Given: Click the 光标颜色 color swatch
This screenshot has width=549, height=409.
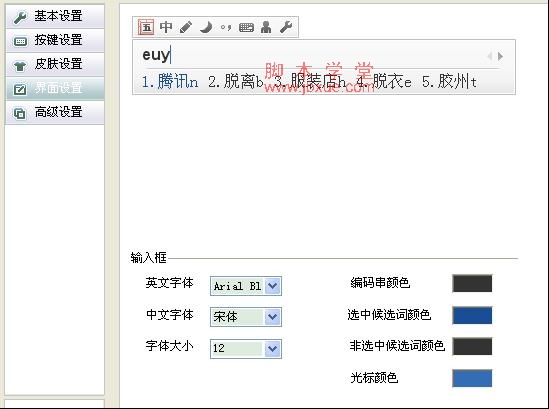Looking at the screenshot, I should tap(472, 378).
